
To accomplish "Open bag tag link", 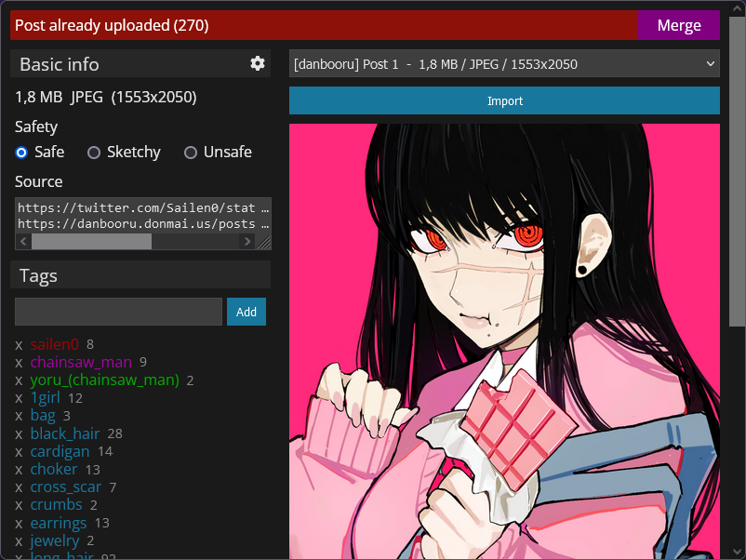I will pyautogui.click(x=43, y=416).
